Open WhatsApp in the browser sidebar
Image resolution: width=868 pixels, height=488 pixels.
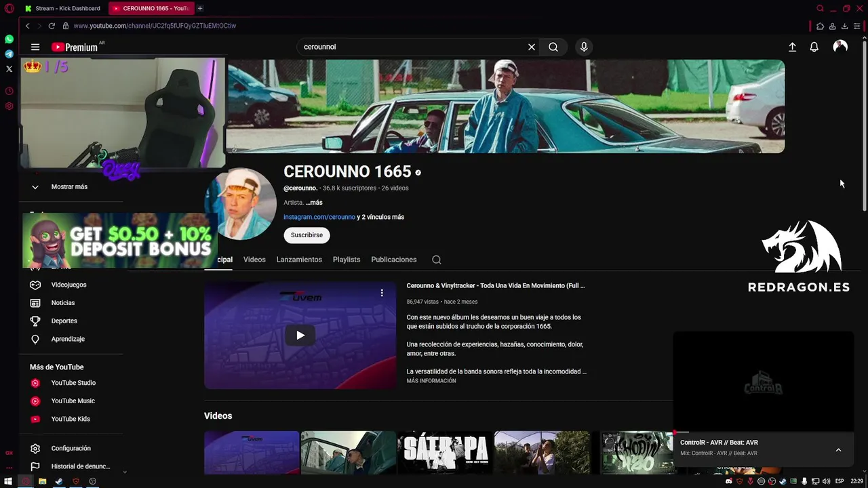click(x=9, y=39)
